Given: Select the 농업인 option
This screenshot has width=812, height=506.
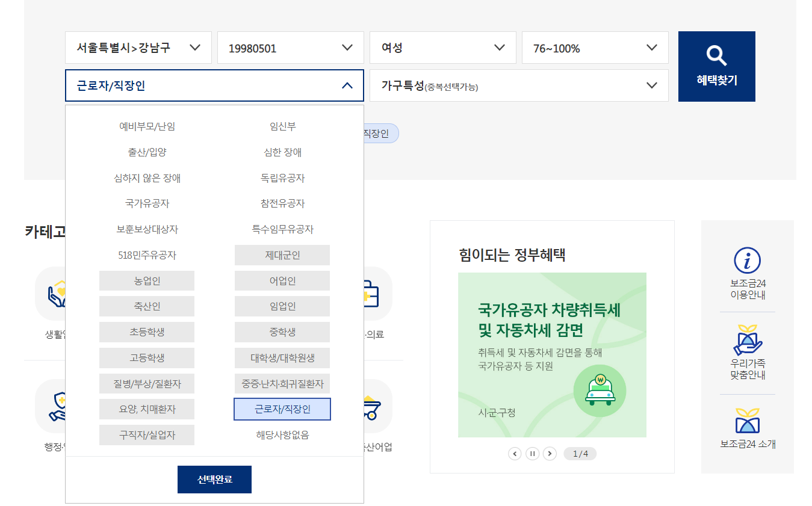Looking at the screenshot, I should pyautogui.click(x=147, y=281).
